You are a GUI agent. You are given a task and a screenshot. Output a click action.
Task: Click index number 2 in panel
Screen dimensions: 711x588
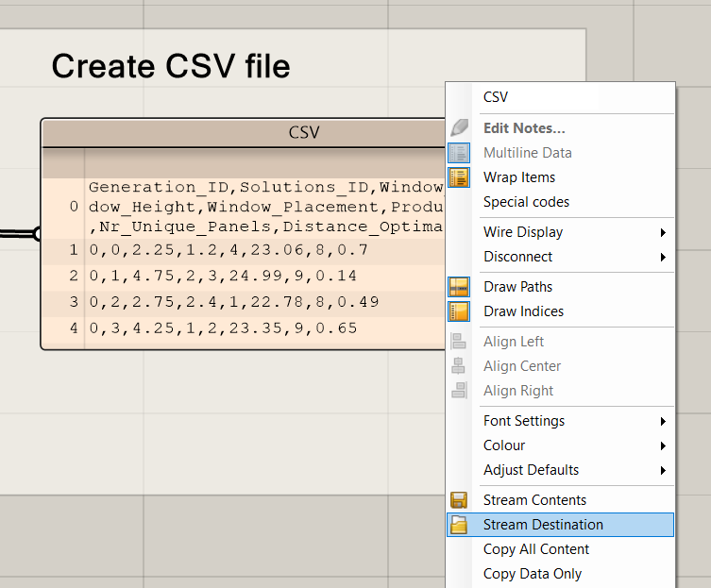click(74, 276)
